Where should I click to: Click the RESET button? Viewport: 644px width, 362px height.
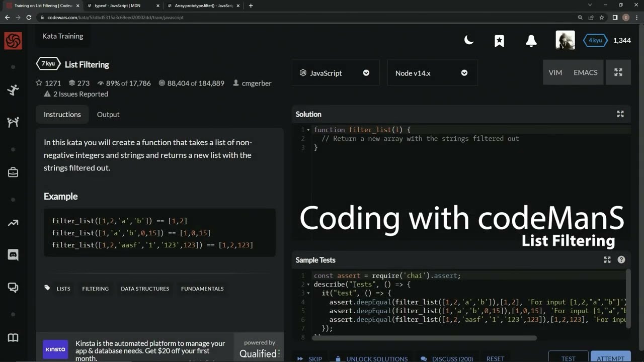pos(495,358)
